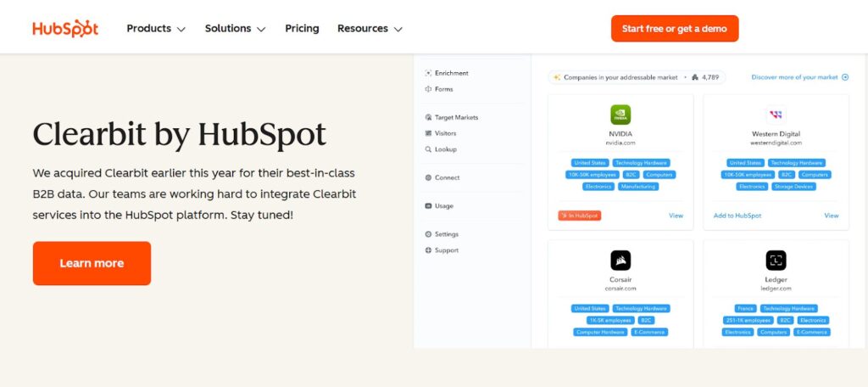Screen dimensions: 868x387
Task: Open Visitors in the sidebar
Action: 445,133
